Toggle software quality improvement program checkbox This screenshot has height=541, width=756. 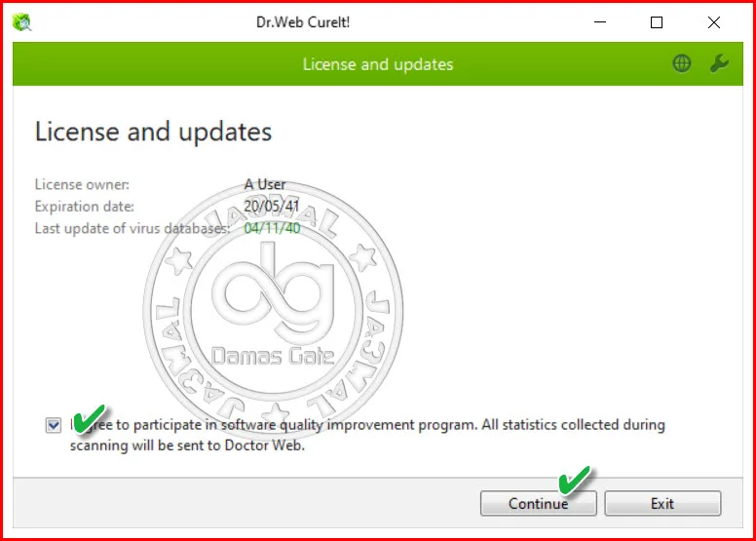click(x=54, y=425)
